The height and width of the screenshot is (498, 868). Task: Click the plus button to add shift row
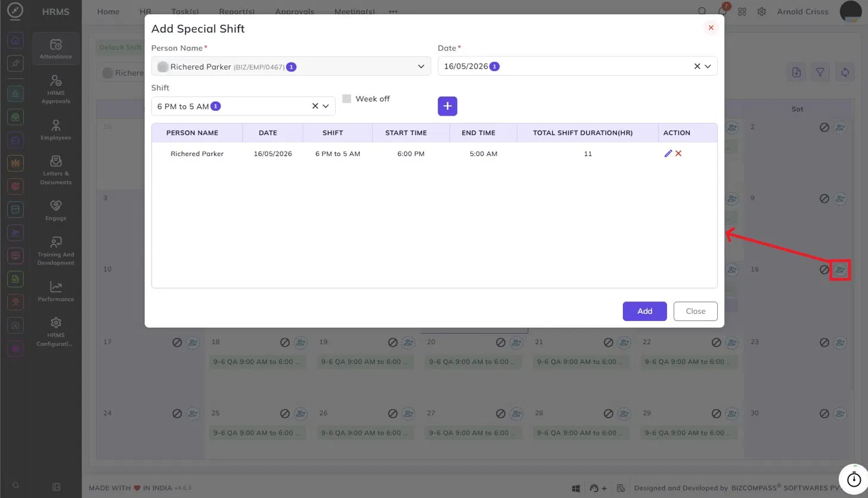[447, 106]
